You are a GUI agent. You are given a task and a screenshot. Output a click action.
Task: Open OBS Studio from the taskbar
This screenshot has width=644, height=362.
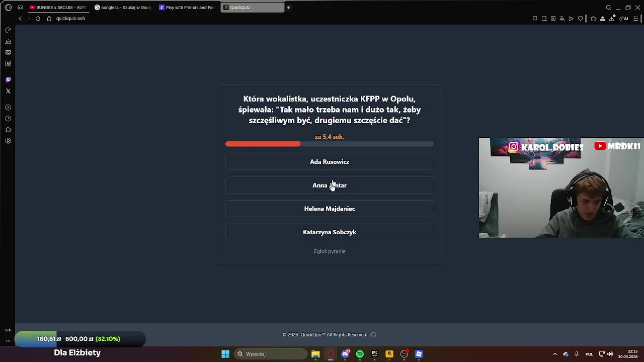[x=404, y=354]
